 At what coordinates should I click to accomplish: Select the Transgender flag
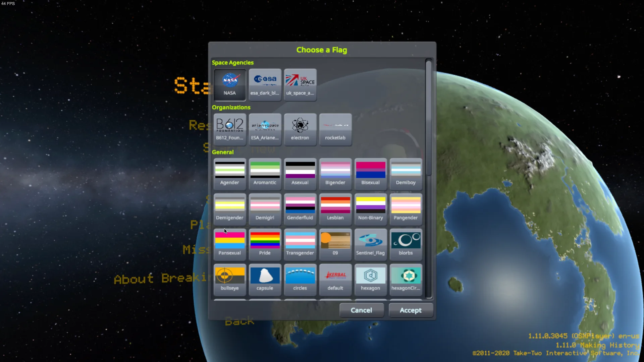[300, 245]
